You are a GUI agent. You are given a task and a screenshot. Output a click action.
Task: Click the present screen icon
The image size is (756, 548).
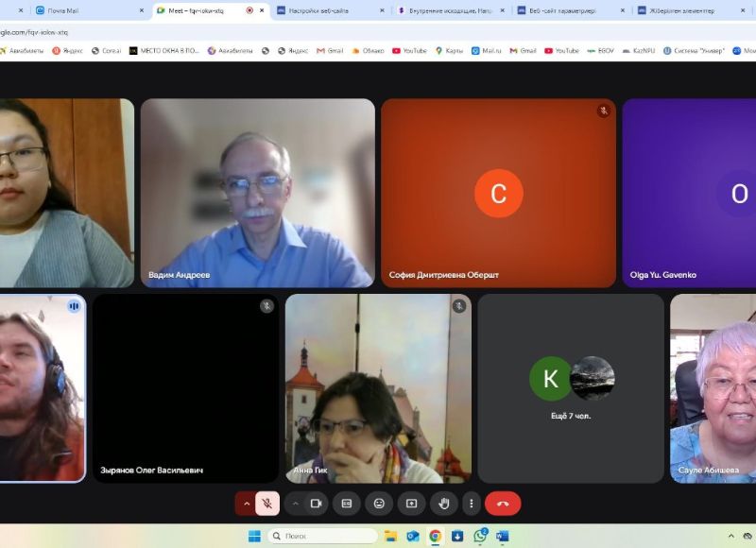[411, 504]
